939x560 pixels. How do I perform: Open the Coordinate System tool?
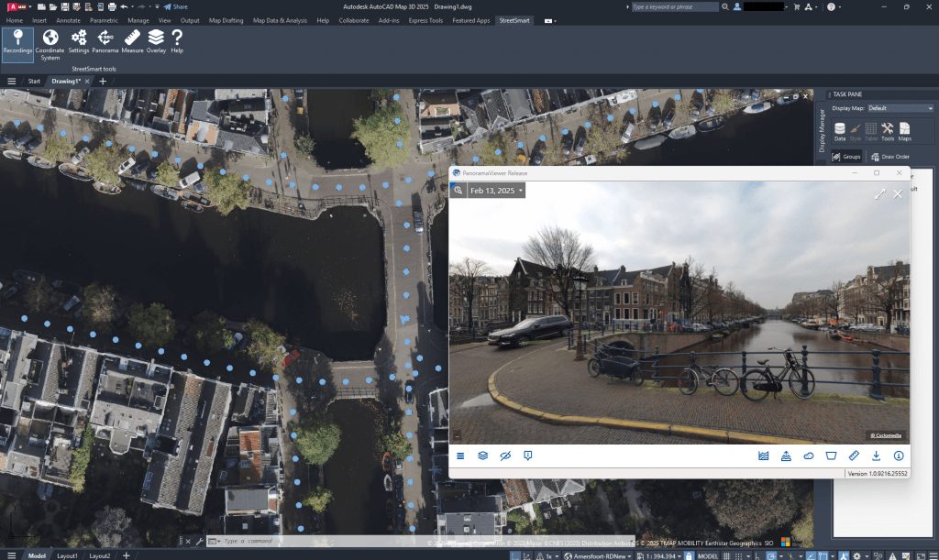(50, 45)
